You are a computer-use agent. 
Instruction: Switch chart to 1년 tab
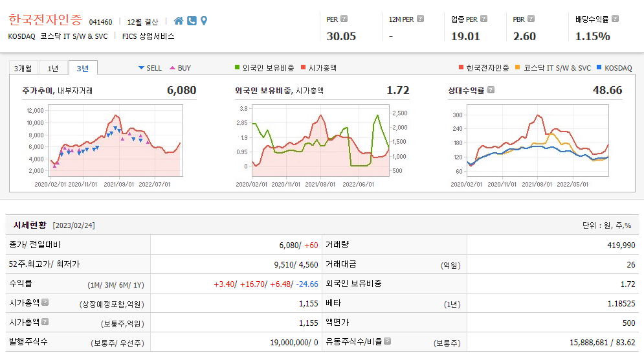53,68
